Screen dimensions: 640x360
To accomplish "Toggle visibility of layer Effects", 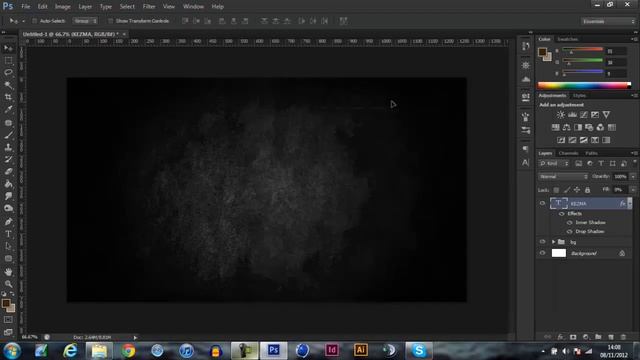I will (562, 214).
